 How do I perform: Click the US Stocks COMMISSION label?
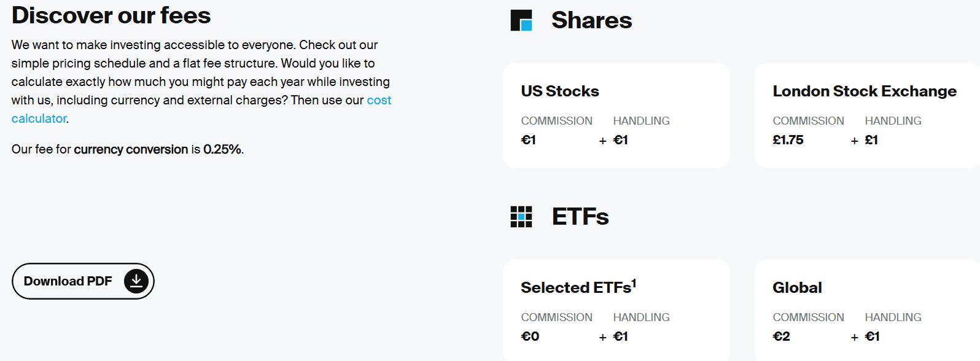click(x=556, y=121)
